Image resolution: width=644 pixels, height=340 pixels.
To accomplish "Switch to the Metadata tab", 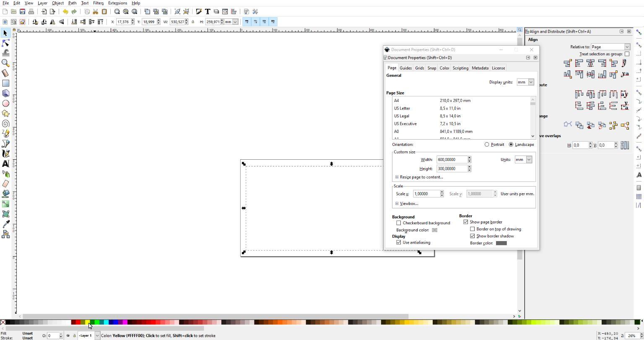I will (x=480, y=68).
